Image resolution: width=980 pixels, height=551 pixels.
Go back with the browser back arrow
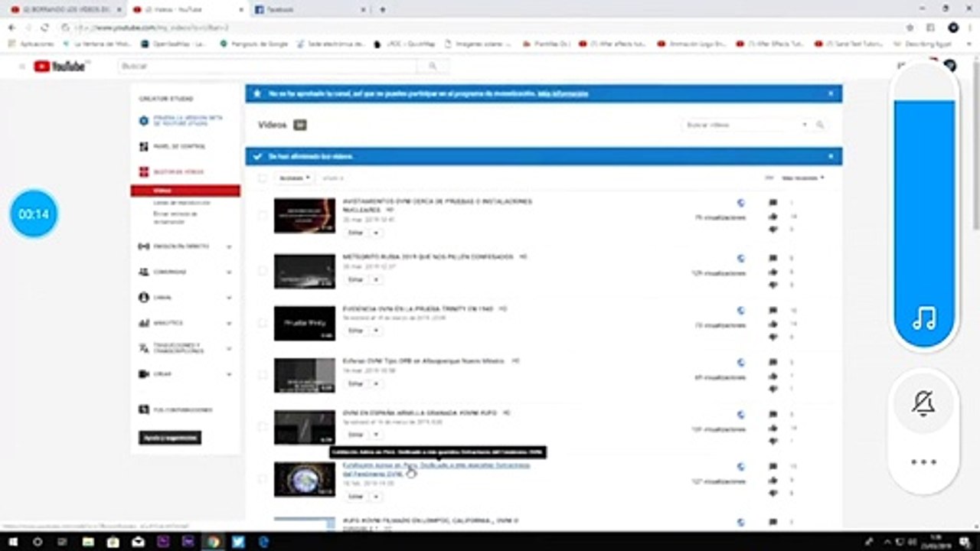pyautogui.click(x=11, y=28)
